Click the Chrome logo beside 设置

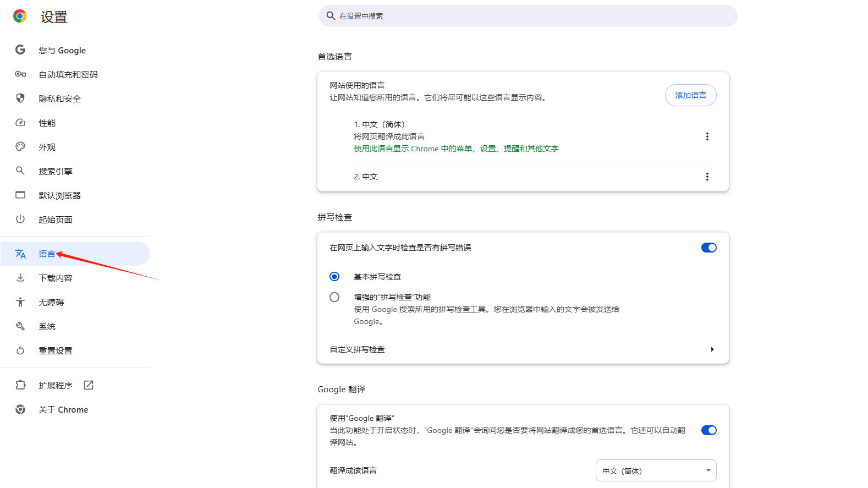pos(20,17)
